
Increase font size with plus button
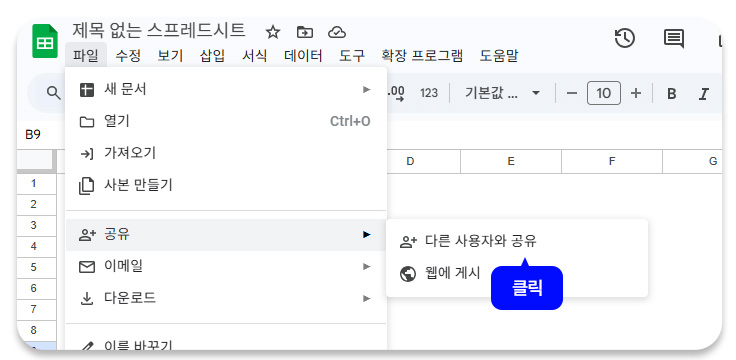[636, 93]
